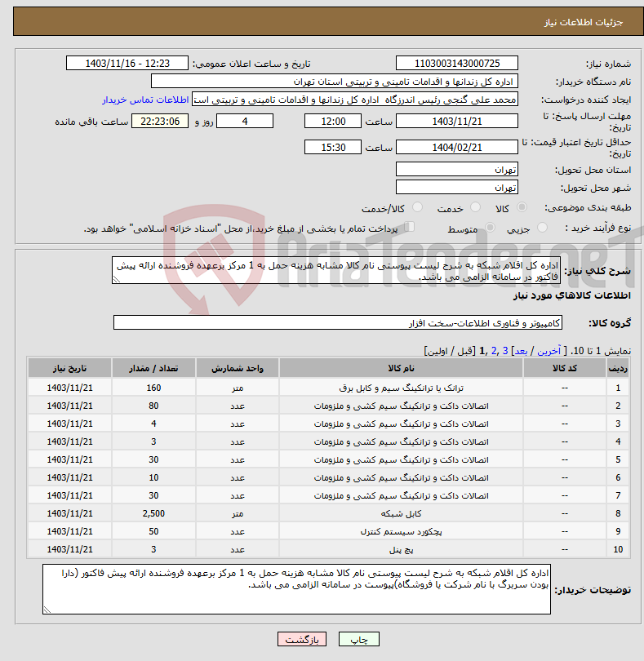Image resolution: width=644 pixels, height=661 pixels.
Task: Click the جزئیات اطلاعات نیاز header title
Action: coord(583,22)
